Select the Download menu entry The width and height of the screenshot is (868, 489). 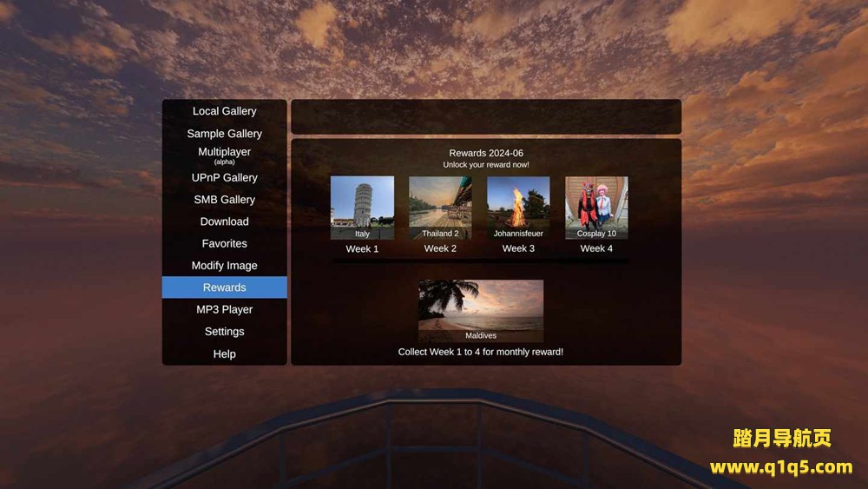pos(224,221)
